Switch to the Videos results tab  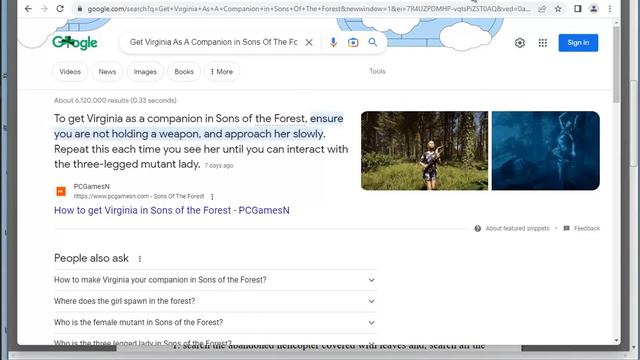click(70, 72)
